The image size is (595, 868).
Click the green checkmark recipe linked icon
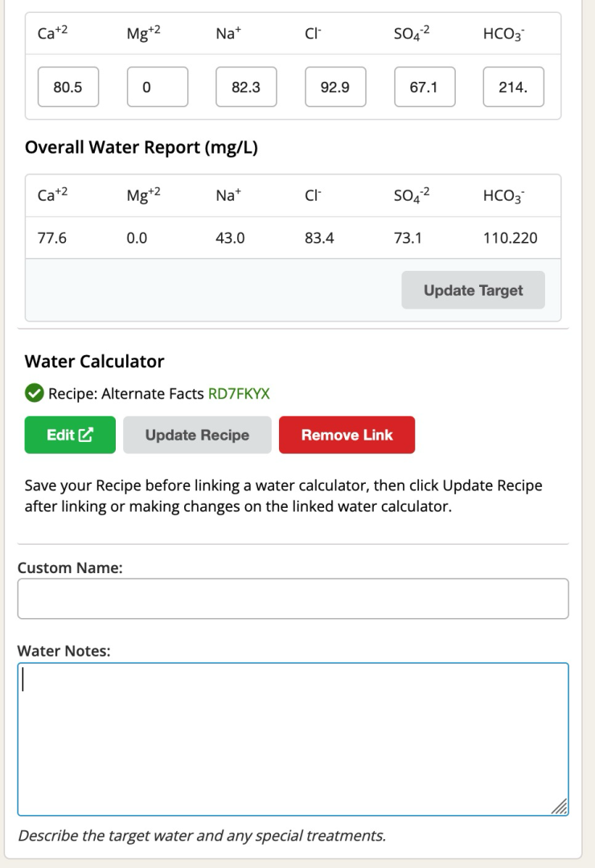coord(35,394)
